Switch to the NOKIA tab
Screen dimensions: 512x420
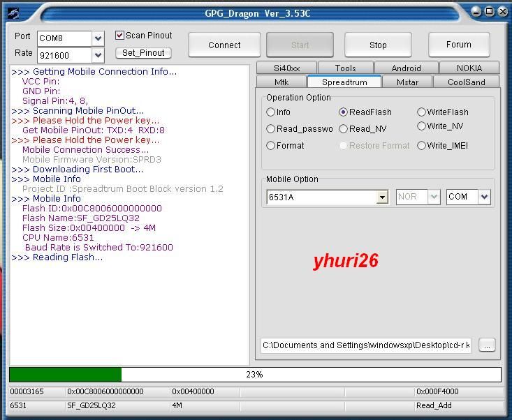click(x=469, y=68)
